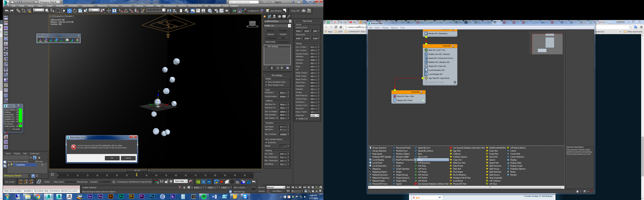Open the Rendering menu
This screenshot has width=644, height=200.
pos(102,6)
